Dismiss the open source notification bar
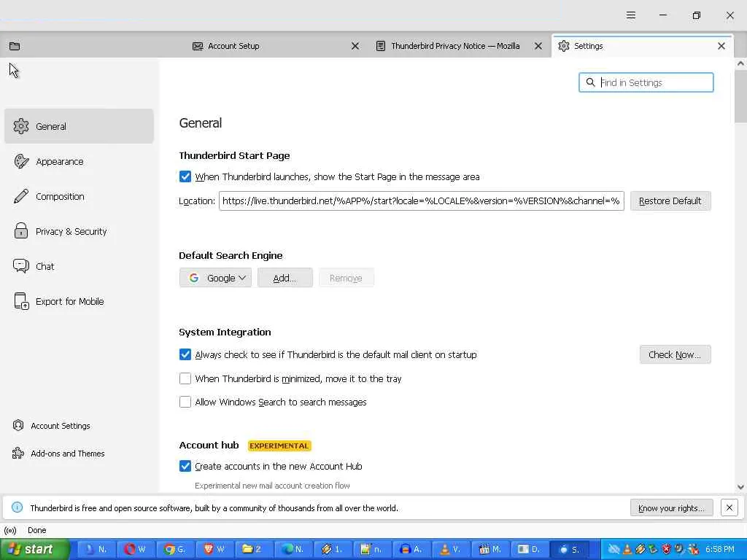Viewport: 747px width, 560px height. [x=729, y=507]
